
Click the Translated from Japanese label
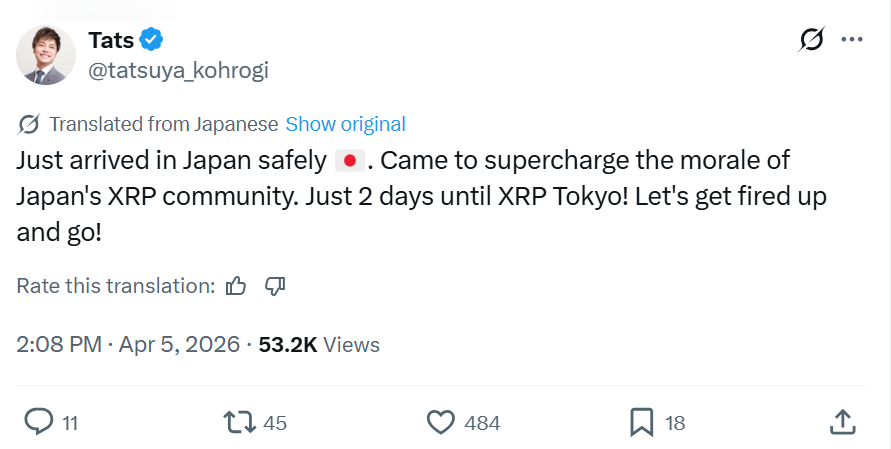point(163,125)
